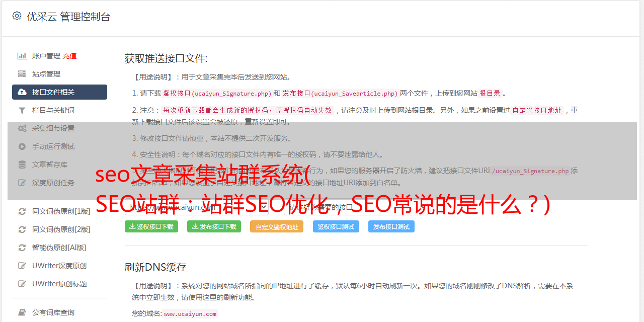Click the book icon for 公有词库查询
Image resolution: width=644 pixels, height=322 pixels.
click(22, 312)
